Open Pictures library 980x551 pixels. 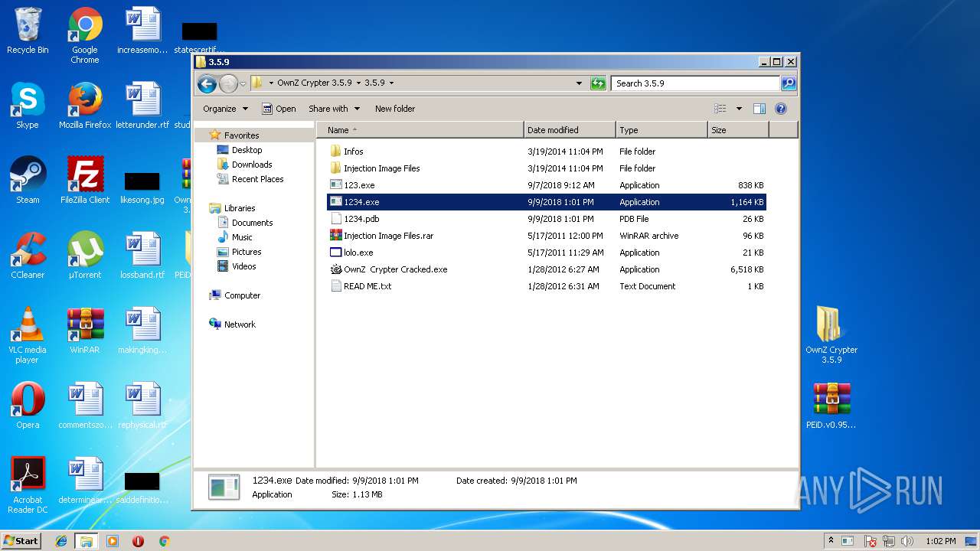[247, 252]
